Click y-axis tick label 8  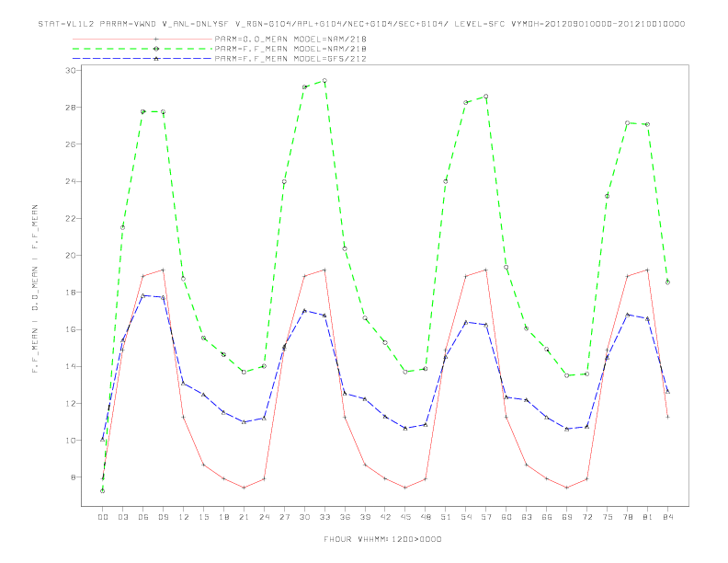pyautogui.click(x=74, y=477)
